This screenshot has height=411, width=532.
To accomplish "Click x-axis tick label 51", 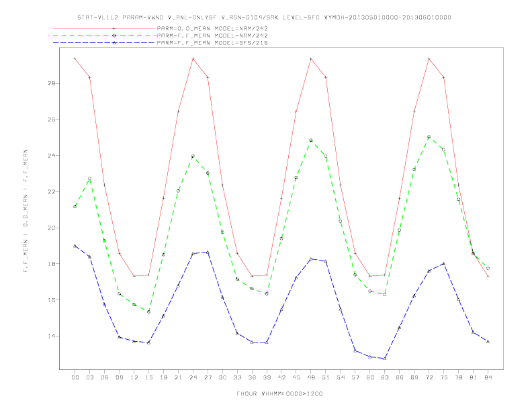I will [326, 377].
